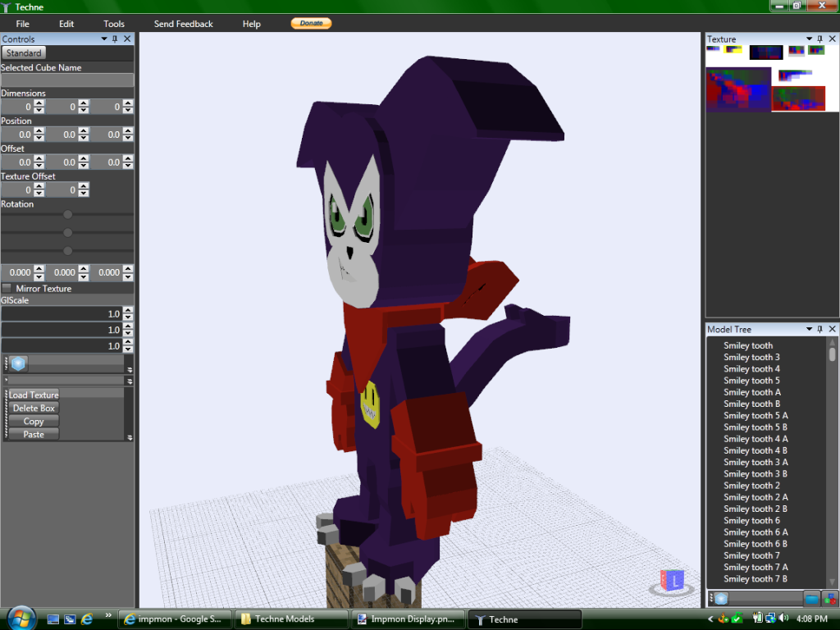Expand the Load Texture toolbar overflow
Screen dimensions: 840x630
click(130, 438)
